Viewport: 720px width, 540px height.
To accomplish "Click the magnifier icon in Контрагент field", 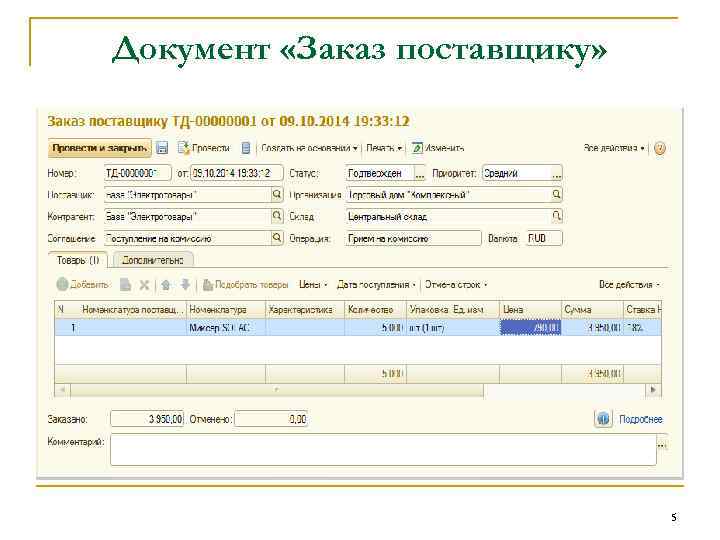I will [x=277, y=216].
